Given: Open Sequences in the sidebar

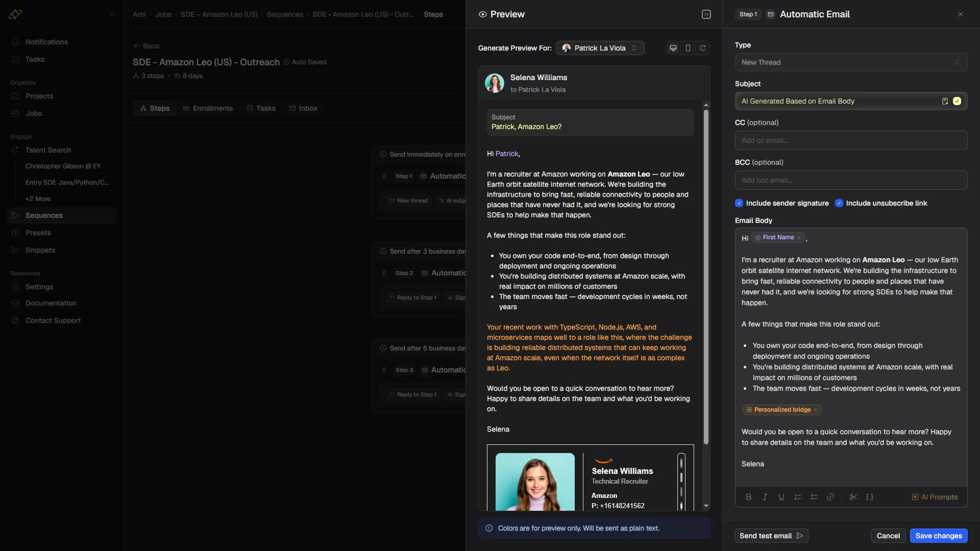Looking at the screenshot, I should 62,215.
